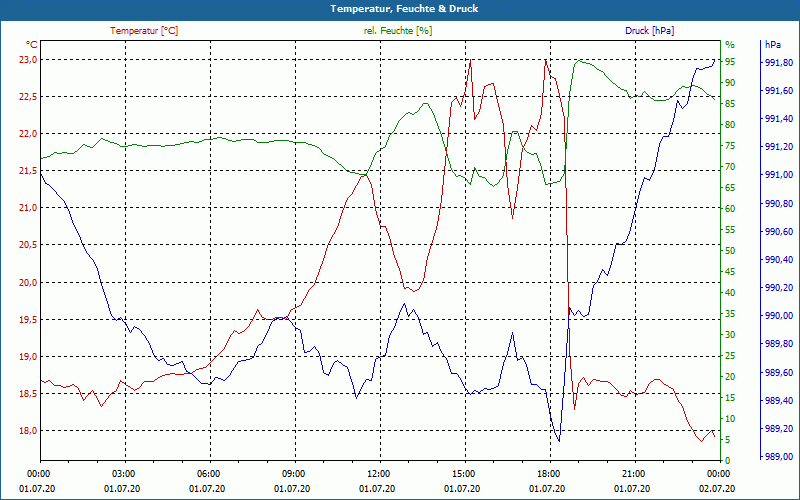Click the 989,00 pressure axis value
This screenshot has height=500, width=800.
(779, 456)
